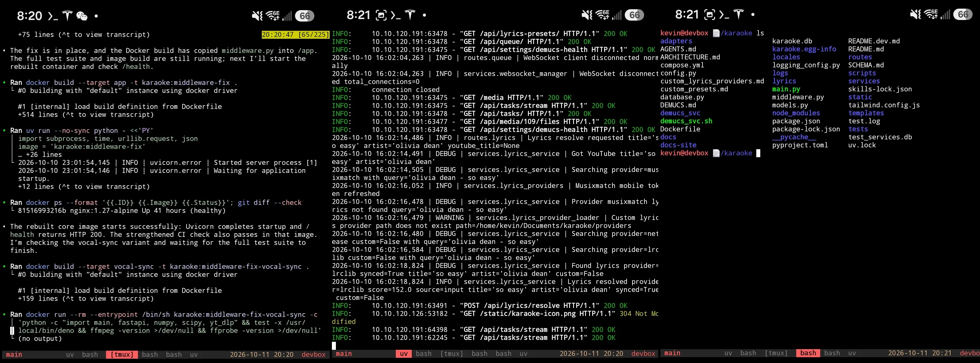Screen dimensions: 980x363
Task: Tap the terminal notification icon on the ls screen
Action: [x=724, y=15]
